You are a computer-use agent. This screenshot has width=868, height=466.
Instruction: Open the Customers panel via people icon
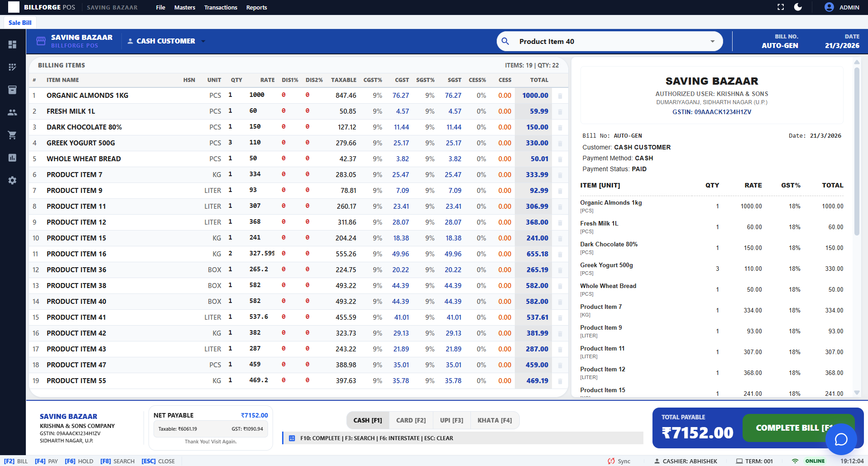12,112
